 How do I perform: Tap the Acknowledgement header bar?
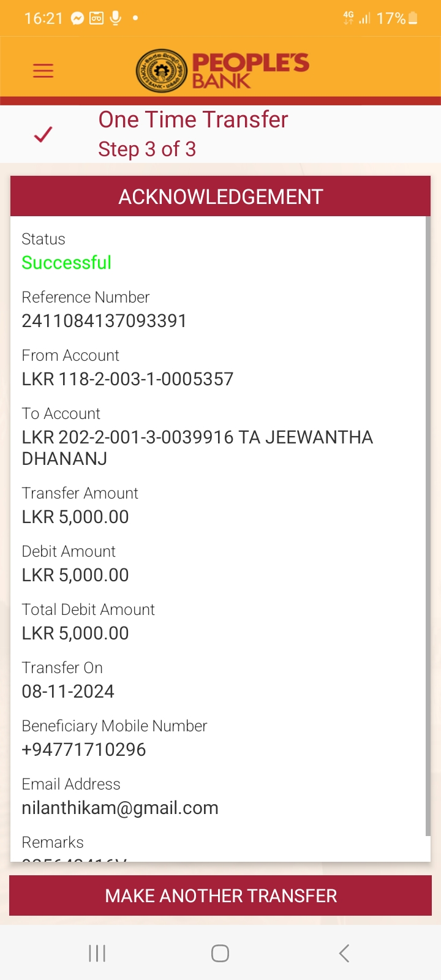coord(221,197)
